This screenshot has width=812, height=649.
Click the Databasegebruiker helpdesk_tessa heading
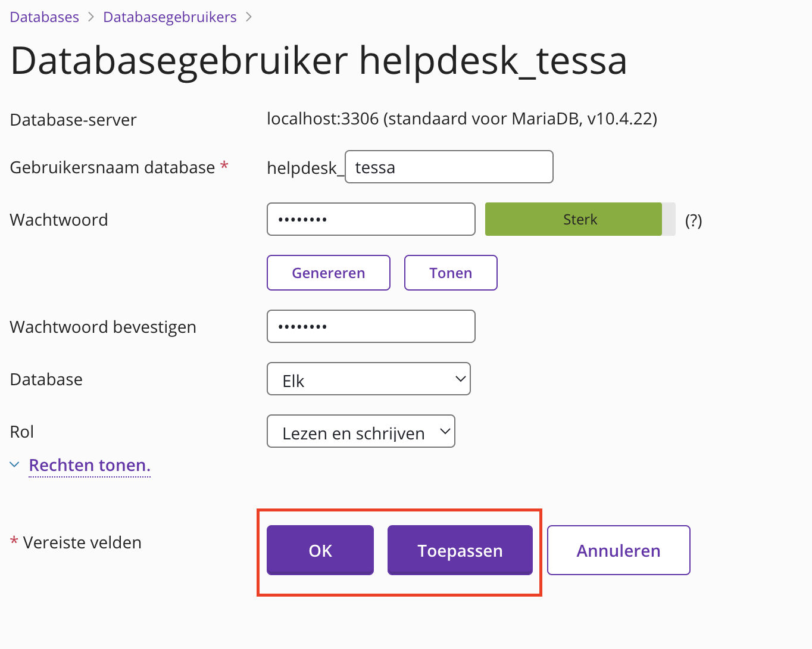tap(318, 61)
